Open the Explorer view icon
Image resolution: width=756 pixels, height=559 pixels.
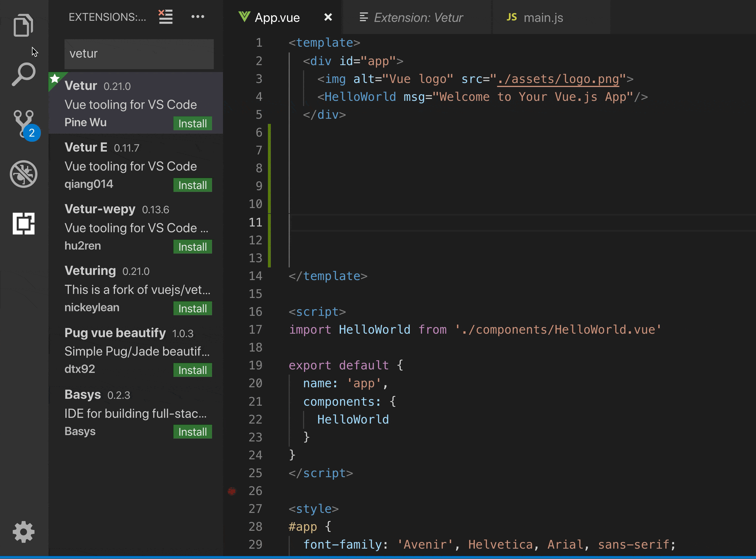coord(23,25)
